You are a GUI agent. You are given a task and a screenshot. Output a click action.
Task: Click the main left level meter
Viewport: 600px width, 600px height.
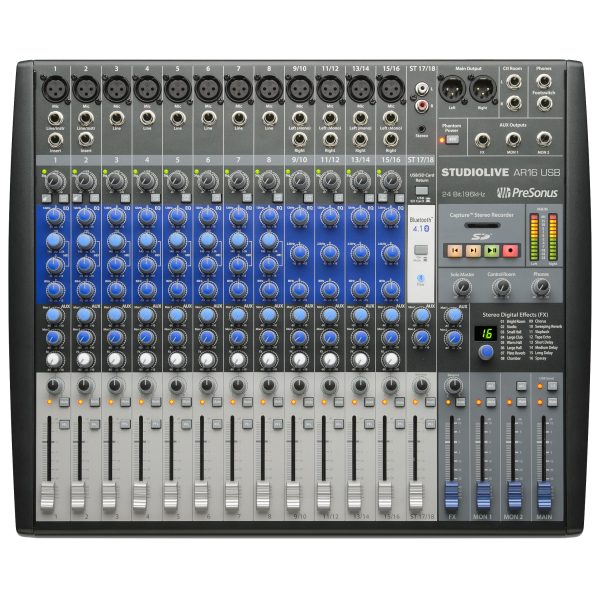(534, 237)
